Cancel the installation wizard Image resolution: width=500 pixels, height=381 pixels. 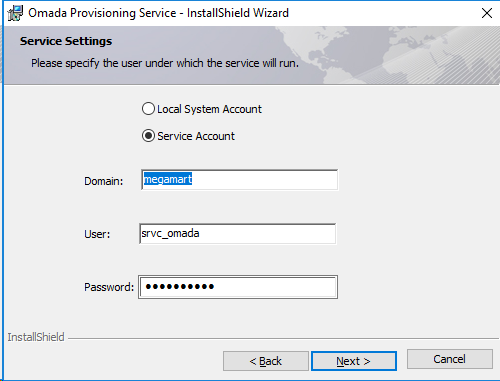tap(450, 359)
